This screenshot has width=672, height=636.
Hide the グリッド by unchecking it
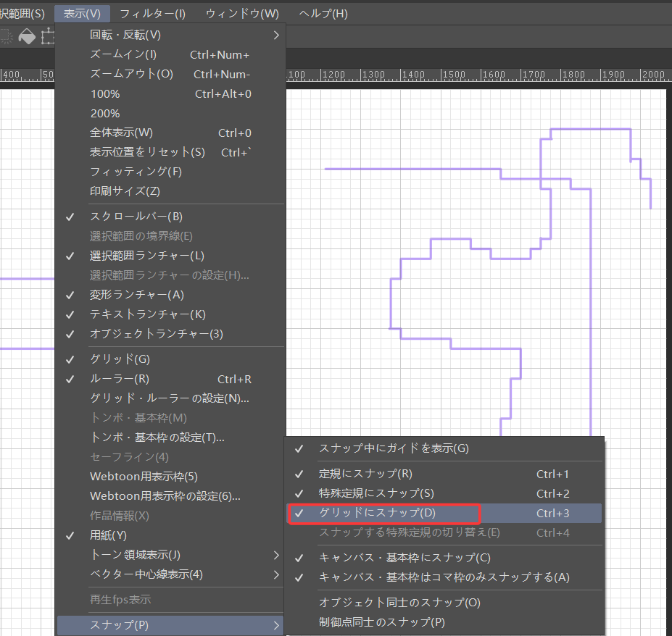click(x=108, y=359)
